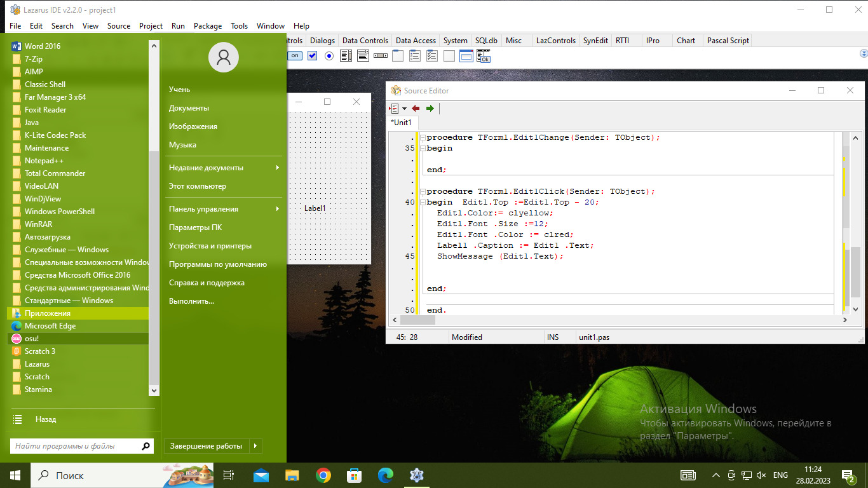Pick the TRadioButton component in the palette
Viewport: 868px width, 488px height.
[329, 56]
